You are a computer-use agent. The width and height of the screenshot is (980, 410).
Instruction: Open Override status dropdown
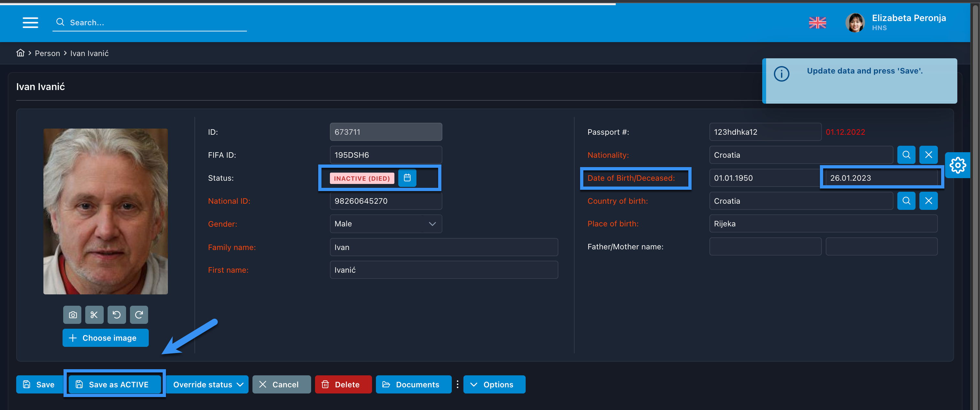coord(208,384)
